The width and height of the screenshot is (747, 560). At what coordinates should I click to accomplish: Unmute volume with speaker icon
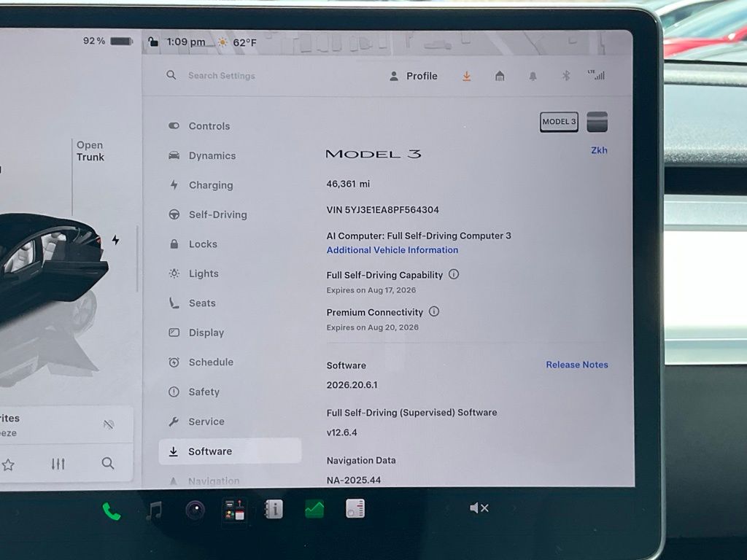[479, 508]
